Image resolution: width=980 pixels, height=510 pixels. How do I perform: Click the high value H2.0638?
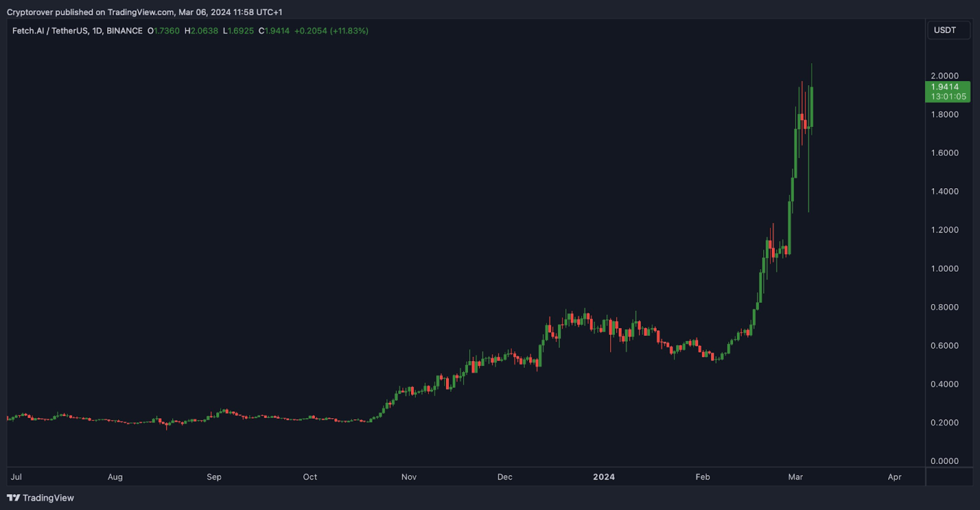click(x=201, y=31)
